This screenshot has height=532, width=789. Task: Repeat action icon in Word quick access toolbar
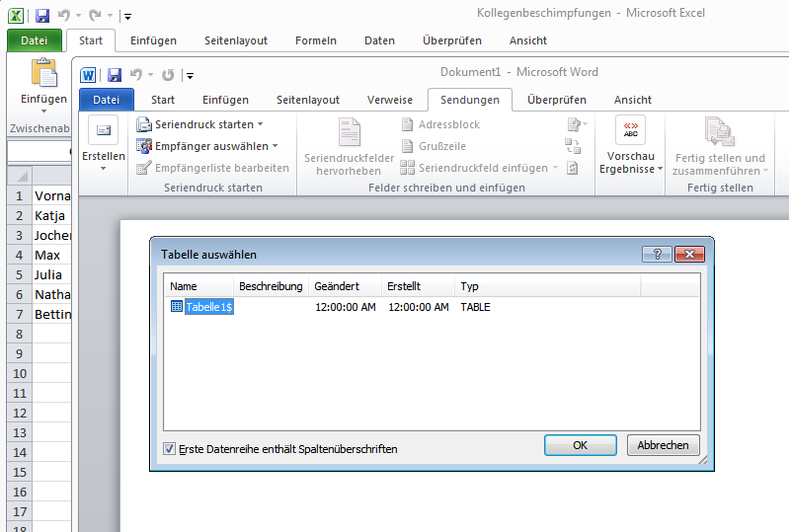tap(168, 75)
